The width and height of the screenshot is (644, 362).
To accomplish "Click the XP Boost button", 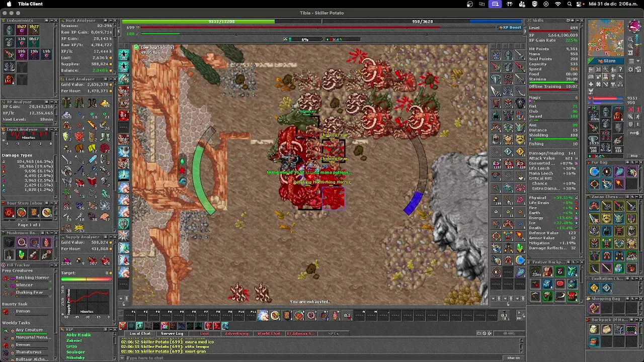I will coord(510,27).
